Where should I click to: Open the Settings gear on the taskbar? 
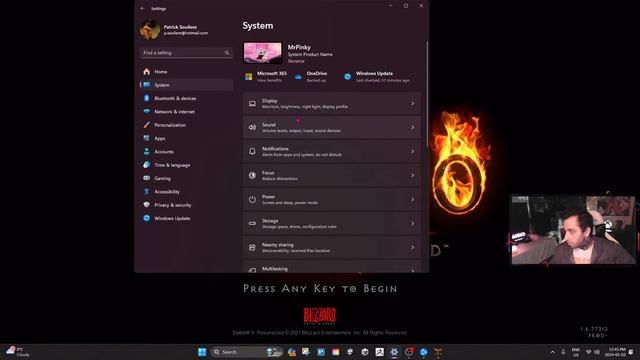(394, 352)
